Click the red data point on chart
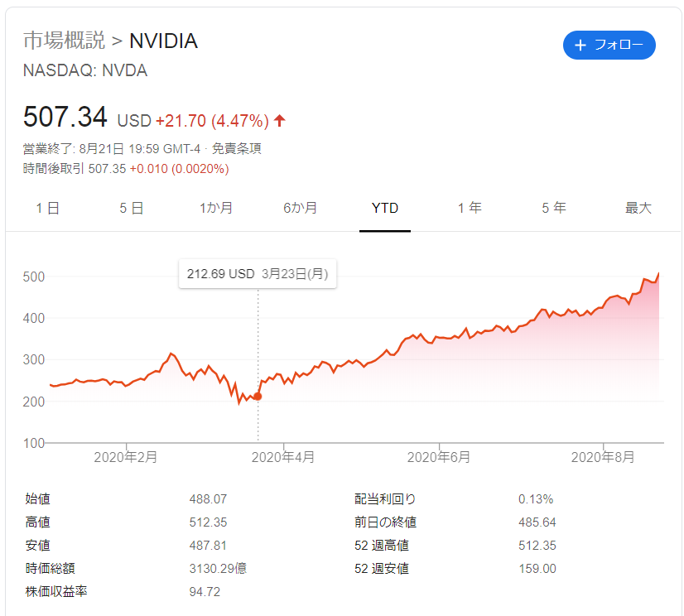 tap(258, 397)
